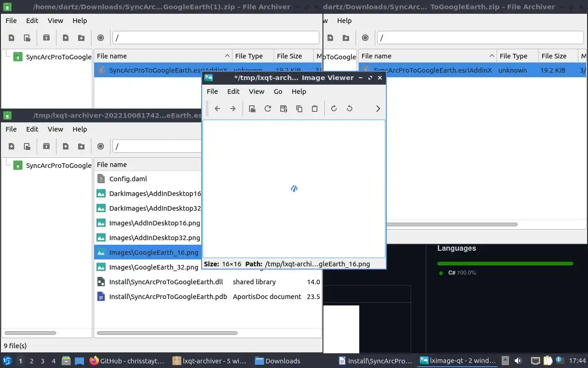This screenshot has width=588, height=368.
Task: Click Open archive icon in GoogleEarth(1).zip window
Action: click(x=27, y=38)
